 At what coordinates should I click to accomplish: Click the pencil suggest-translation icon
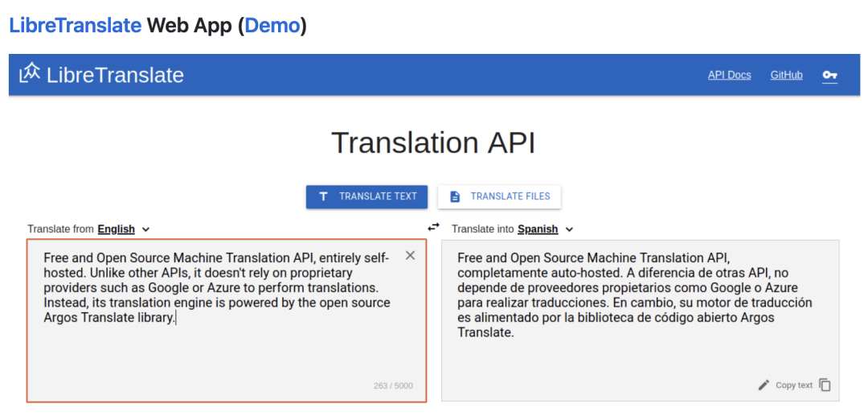point(764,385)
